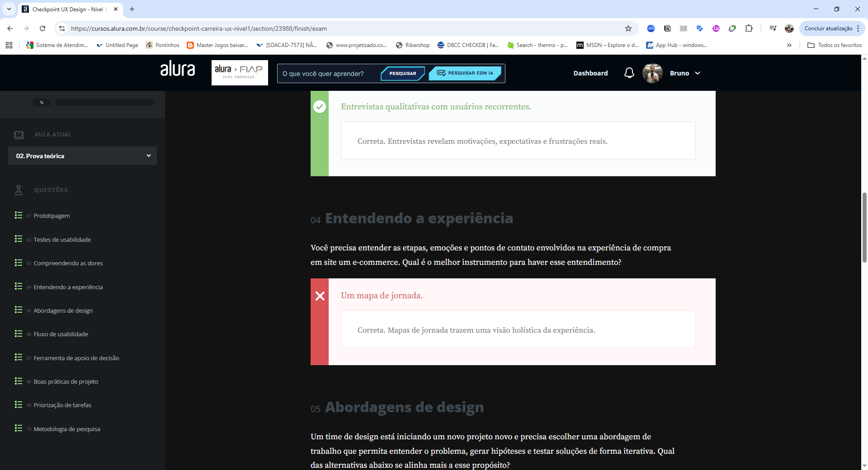
Task: Open the Todos os favoritos folder
Action: pyautogui.click(x=835, y=45)
